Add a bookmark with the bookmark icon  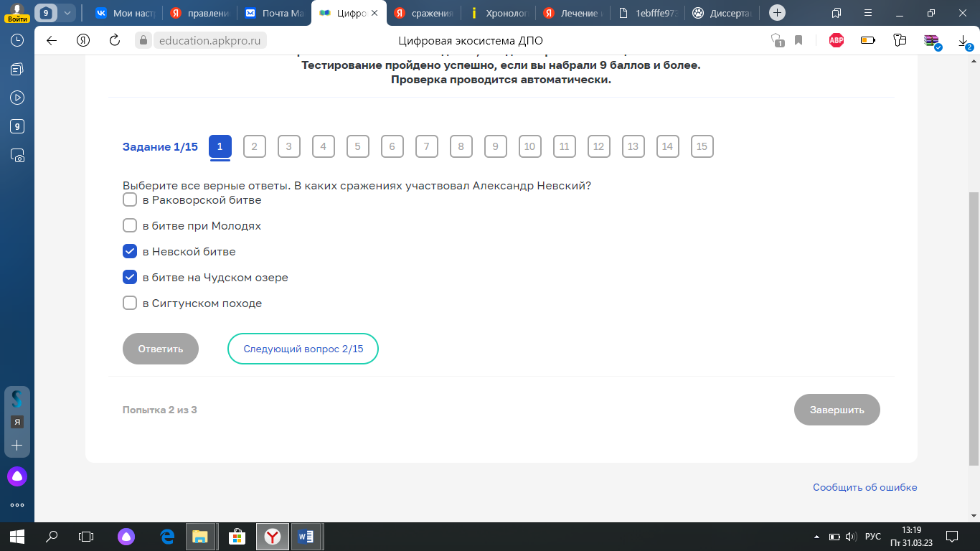click(x=798, y=40)
